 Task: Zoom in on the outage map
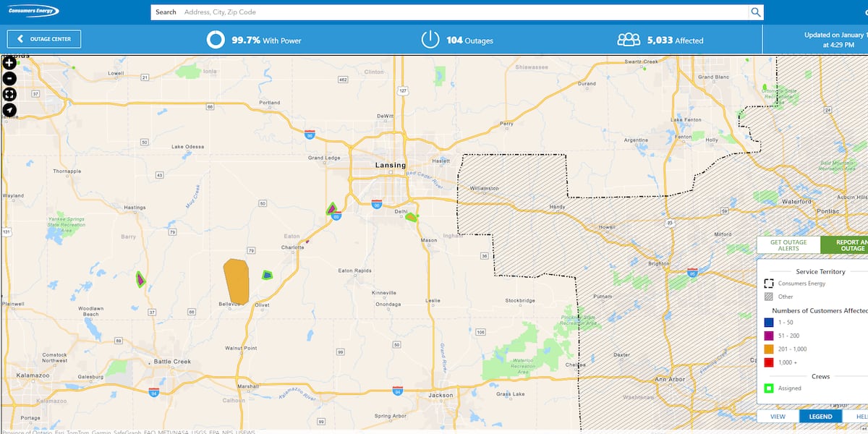[x=9, y=64]
